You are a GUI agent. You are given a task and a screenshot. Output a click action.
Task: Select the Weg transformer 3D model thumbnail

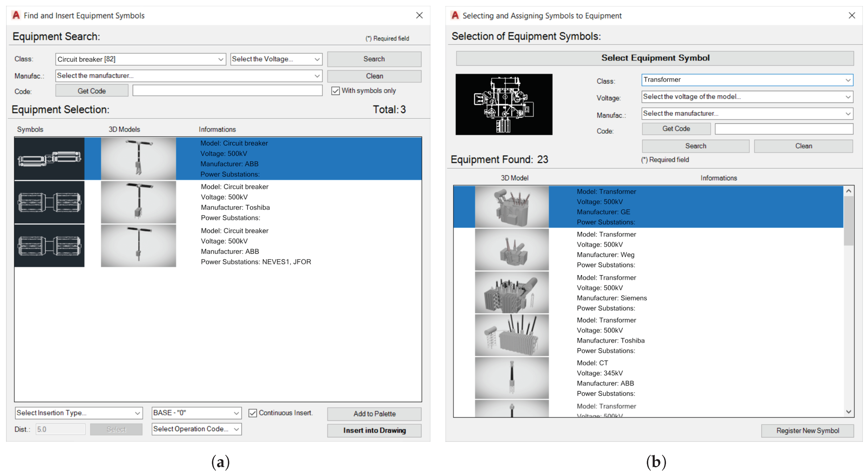tap(511, 250)
